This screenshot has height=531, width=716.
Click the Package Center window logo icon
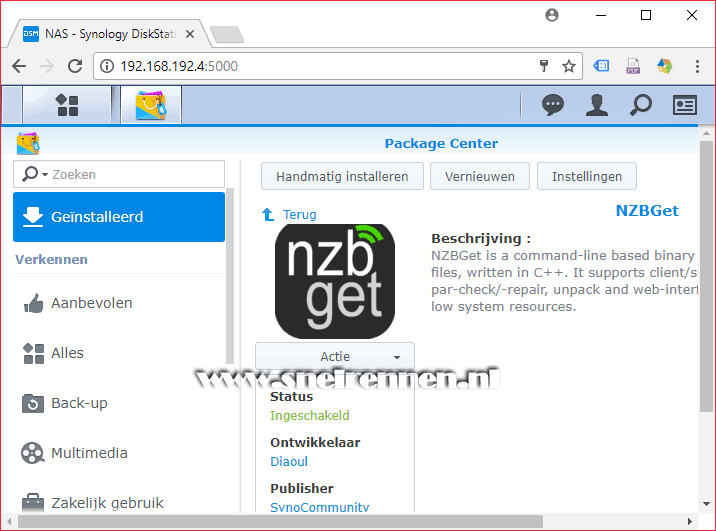28,144
